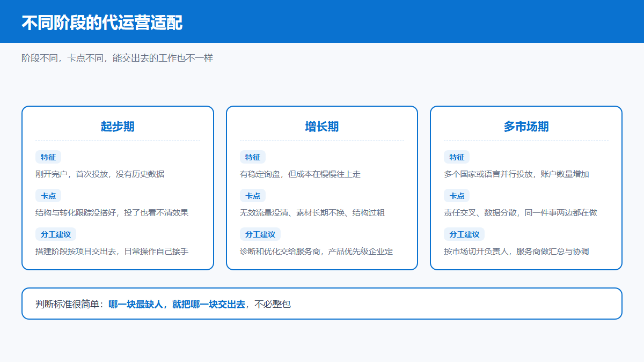Viewport: 644px width, 362px height.
Task: Click the 分工建议 tag in 增长期 card
Action: click(x=260, y=234)
